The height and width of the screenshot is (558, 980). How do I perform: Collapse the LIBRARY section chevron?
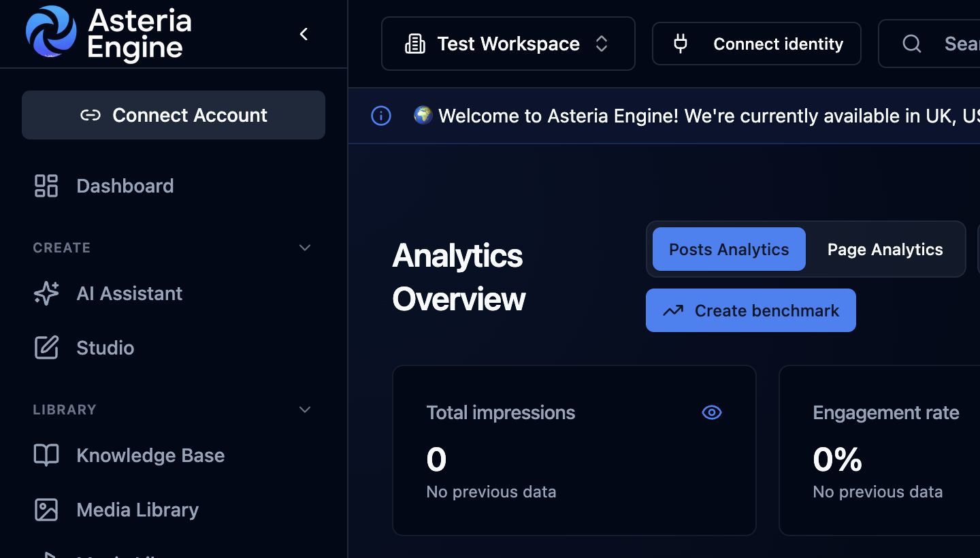(x=305, y=410)
